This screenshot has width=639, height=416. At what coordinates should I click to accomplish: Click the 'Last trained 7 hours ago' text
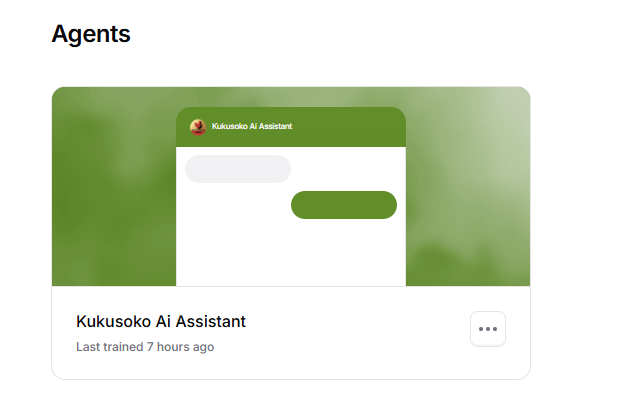pos(145,347)
